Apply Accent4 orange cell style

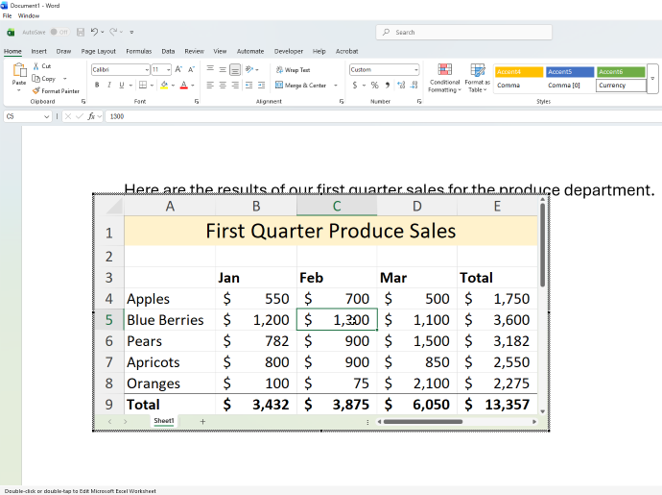pos(519,72)
